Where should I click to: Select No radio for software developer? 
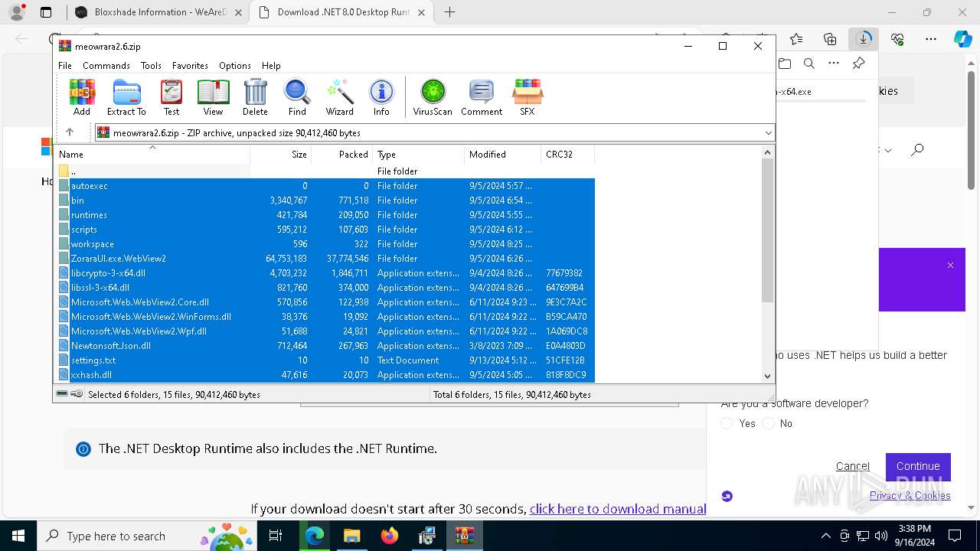(768, 423)
